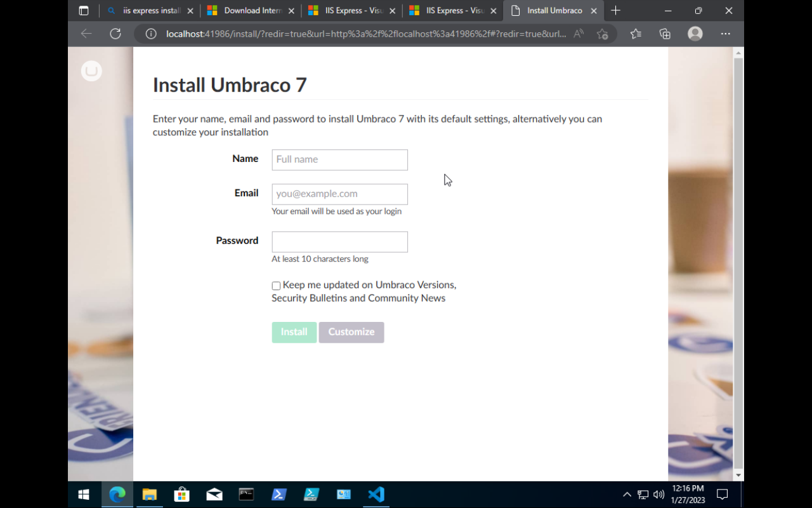Open the PowerShell ISE taskbar icon

pos(311,495)
